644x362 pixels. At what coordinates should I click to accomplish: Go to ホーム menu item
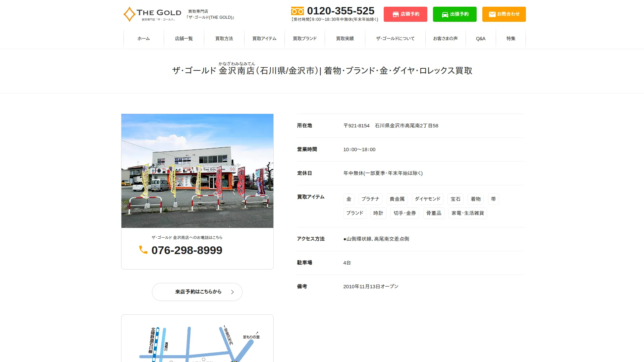(x=144, y=39)
